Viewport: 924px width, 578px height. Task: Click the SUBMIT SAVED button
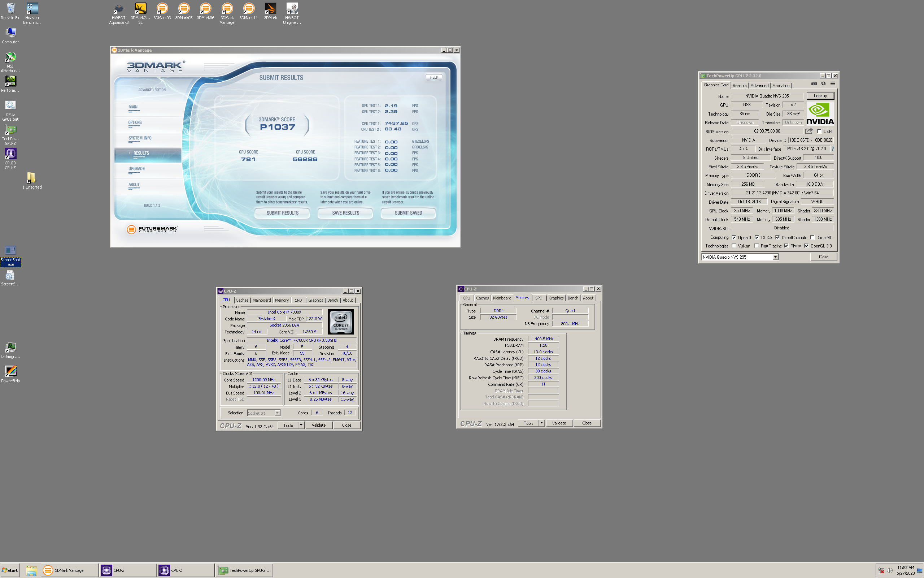pyautogui.click(x=408, y=213)
